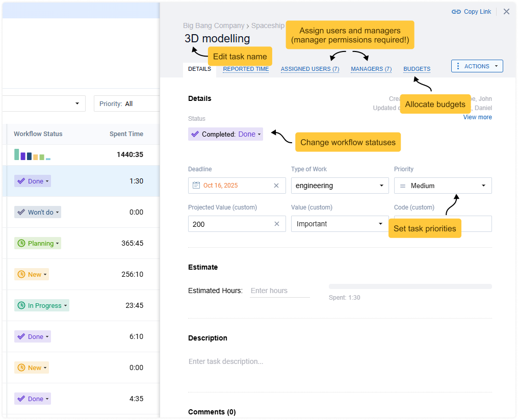Click the purple checkmark on the Completed status badge
This screenshot has height=420, width=518.
pyautogui.click(x=194, y=134)
